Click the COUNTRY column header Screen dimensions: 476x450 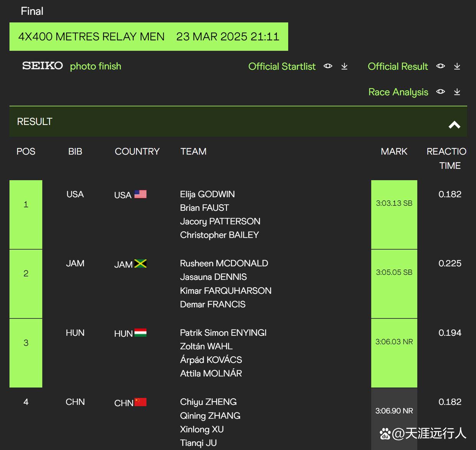tap(137, 151)
